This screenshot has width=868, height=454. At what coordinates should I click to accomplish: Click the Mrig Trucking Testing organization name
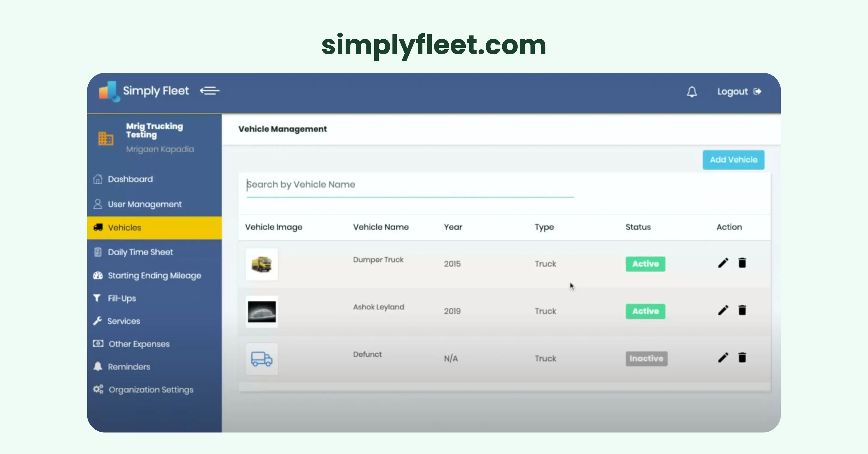(x=154, y=130)
